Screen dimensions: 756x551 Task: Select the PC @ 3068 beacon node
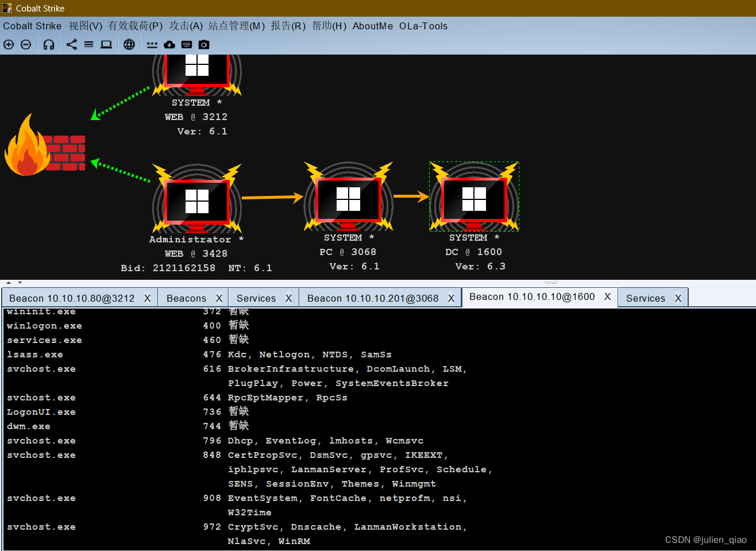tap(349, 197)
